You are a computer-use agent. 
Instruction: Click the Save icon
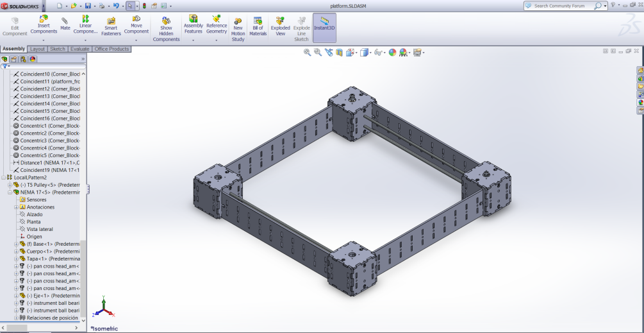pos(88,6)
